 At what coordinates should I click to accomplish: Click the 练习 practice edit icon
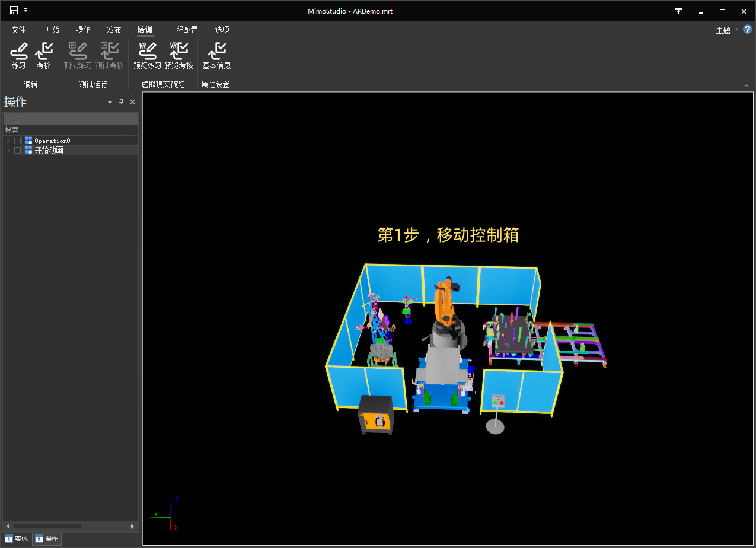point(19,56)
